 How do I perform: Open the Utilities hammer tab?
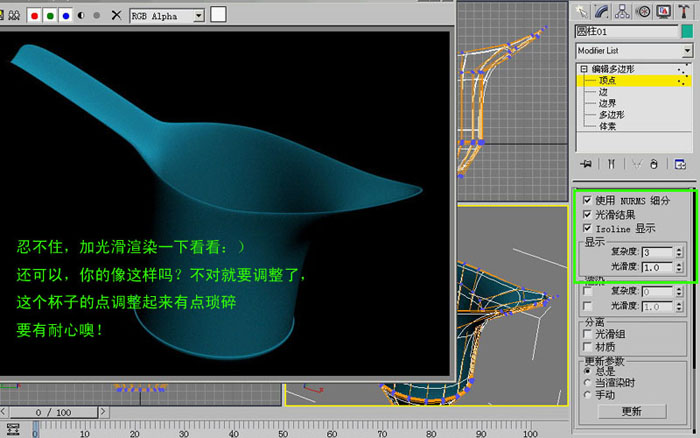pos(684,12)
